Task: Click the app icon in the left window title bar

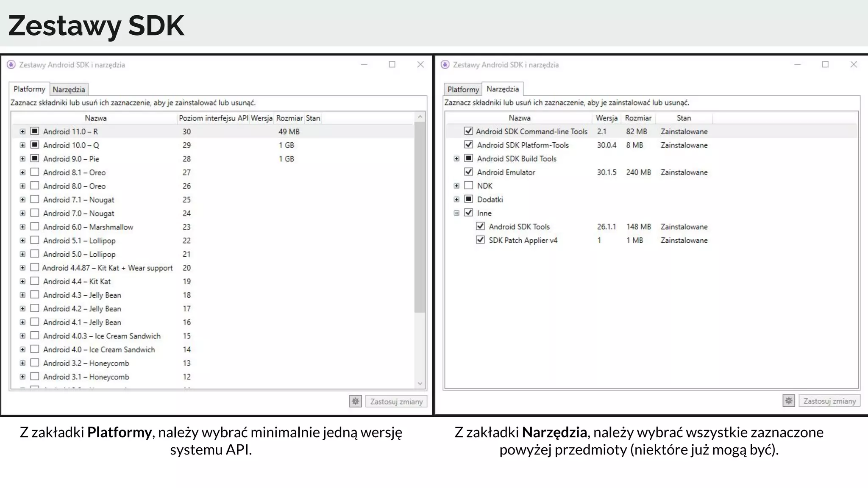Action: click(11, 64)
